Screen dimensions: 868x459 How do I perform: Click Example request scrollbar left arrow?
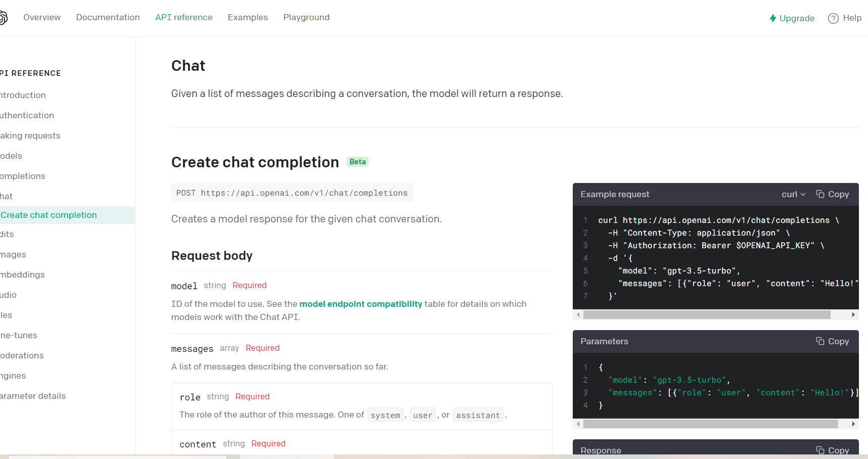tap(578, 315)
